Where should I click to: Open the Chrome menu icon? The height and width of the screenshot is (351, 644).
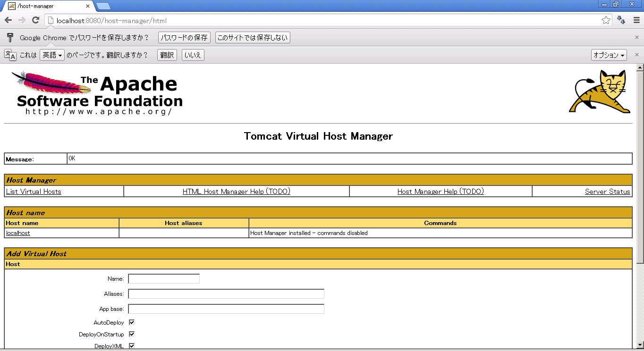point(636,20)
